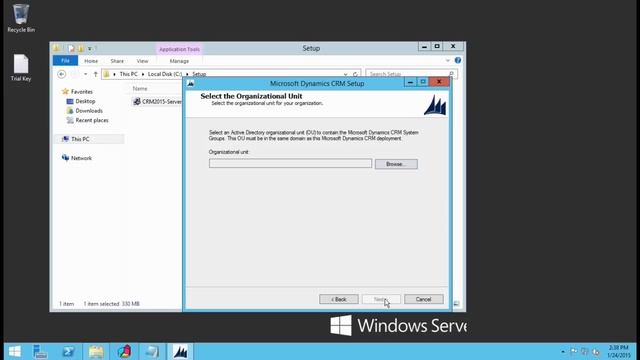Launch Server Manager from the taskbar
This screenshot has height=360, width=640.
40,351
